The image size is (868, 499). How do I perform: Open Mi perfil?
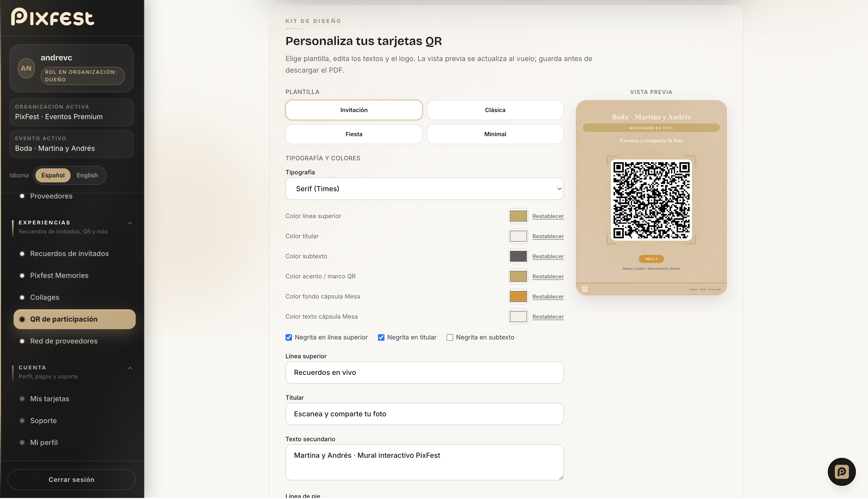[44, 442]
